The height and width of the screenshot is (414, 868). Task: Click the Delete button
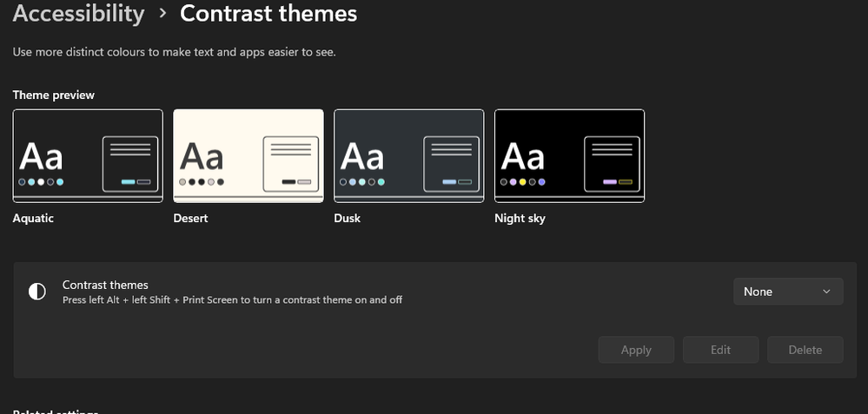[x=805, y=350]
